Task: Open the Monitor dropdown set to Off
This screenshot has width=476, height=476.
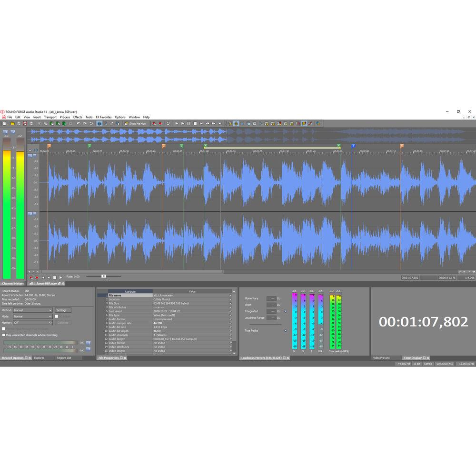Action: [33, 322]
